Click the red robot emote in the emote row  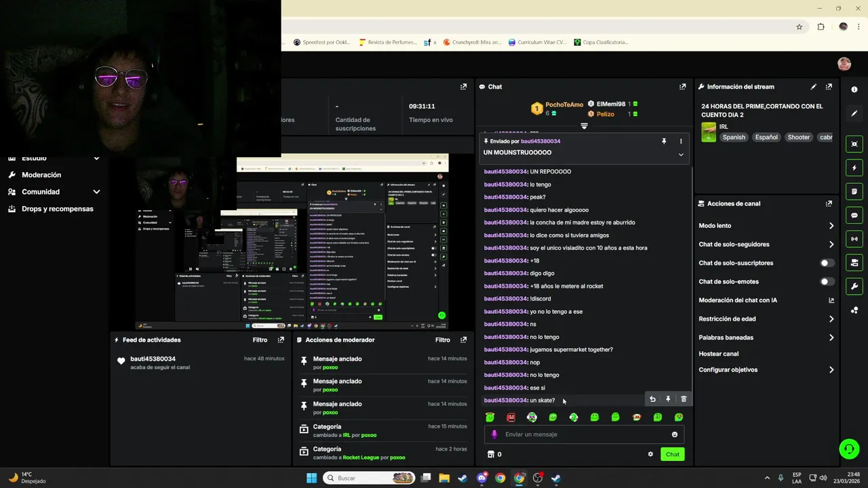point(511,417)
